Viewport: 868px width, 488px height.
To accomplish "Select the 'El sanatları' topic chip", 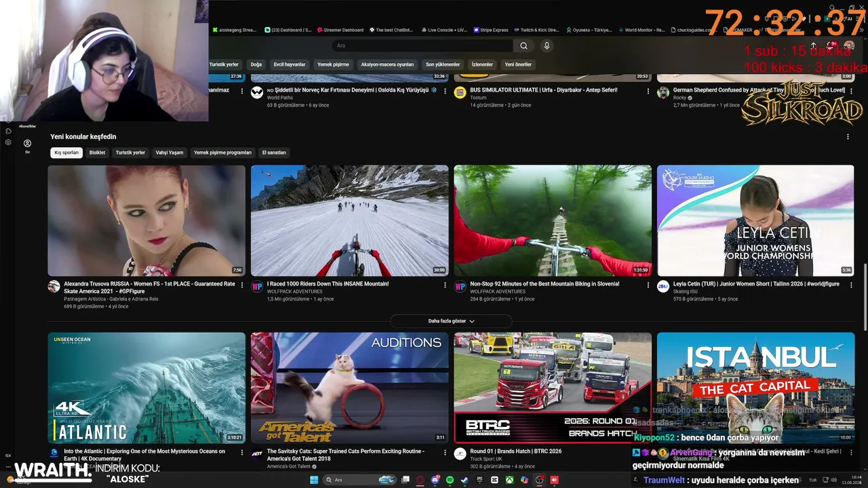I will click(x=274, y=152).
